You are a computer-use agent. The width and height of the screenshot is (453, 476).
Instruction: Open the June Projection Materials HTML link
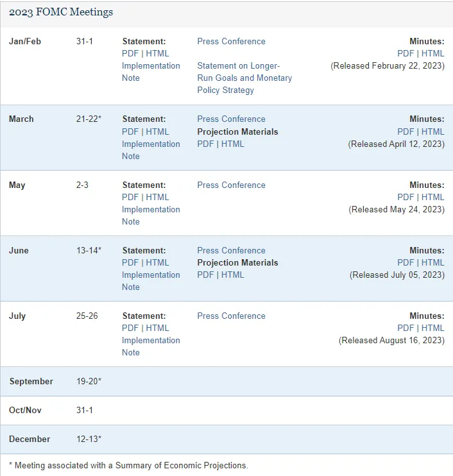[x=232, y=275]
